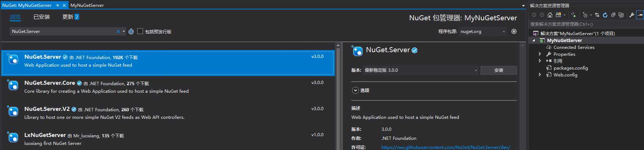Select the LxNuGetServer package
644x150 pixels.
[168, 139]
